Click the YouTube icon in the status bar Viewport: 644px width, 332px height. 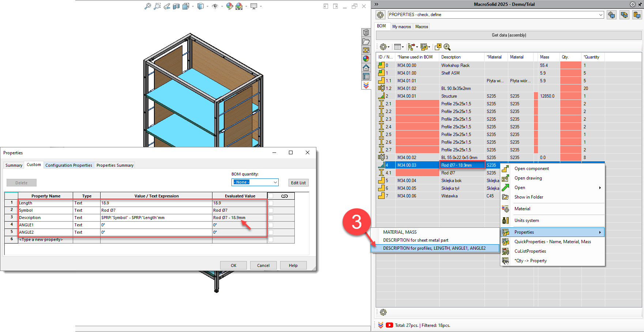(389, 325)
